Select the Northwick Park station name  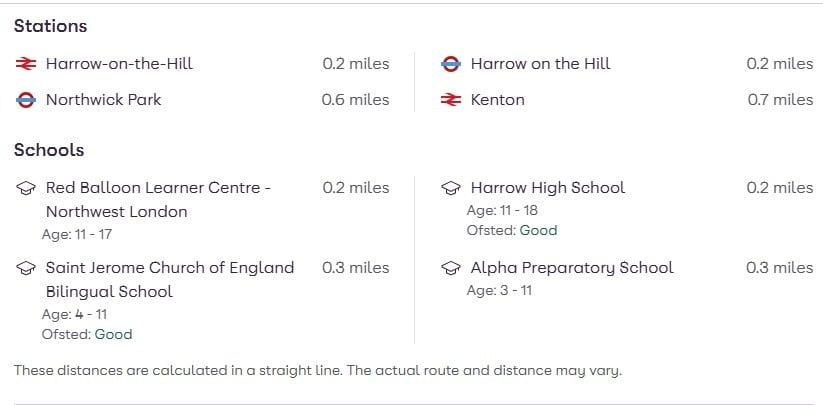pyautogui.click(x=103, y=100)
